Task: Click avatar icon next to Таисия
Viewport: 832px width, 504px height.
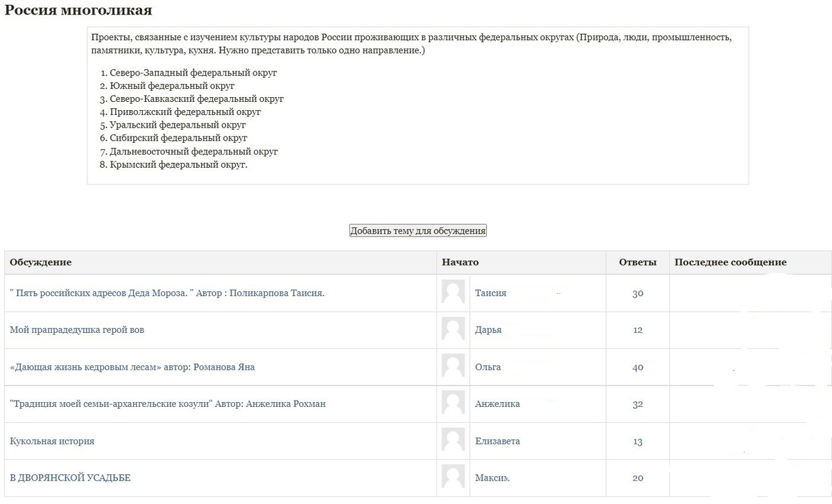Action: tap(453, 293)
